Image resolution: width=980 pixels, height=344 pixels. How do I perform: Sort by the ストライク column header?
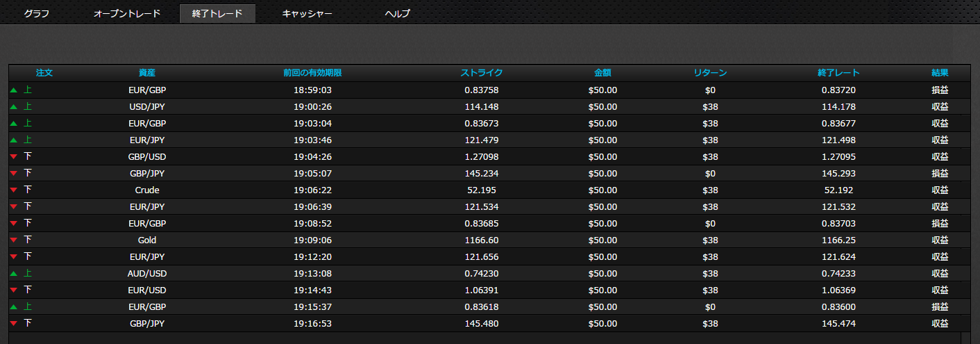pos(482,73)
